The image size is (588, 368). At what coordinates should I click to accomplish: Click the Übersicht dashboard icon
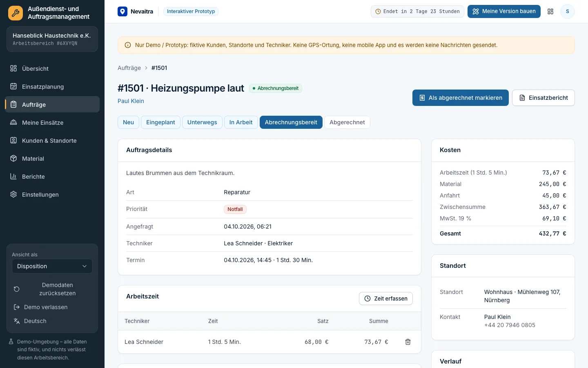13,68
